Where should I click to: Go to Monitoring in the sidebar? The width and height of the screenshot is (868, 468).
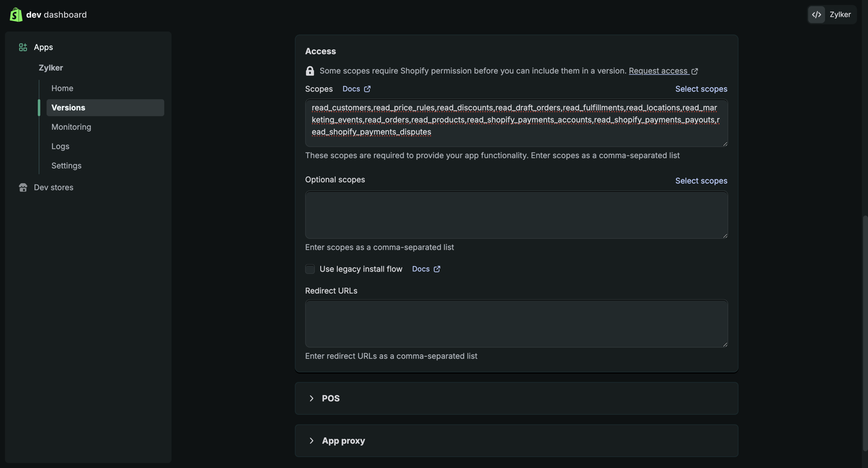[71, 127]
